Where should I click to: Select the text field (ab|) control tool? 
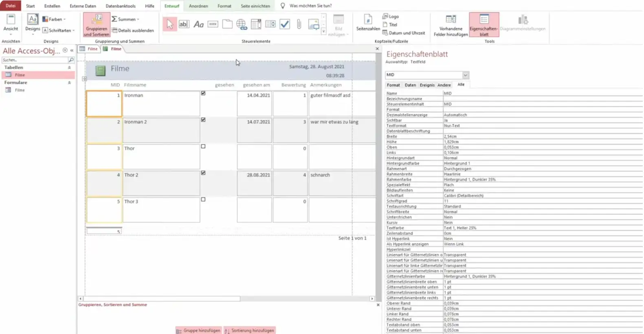point(184,24)
